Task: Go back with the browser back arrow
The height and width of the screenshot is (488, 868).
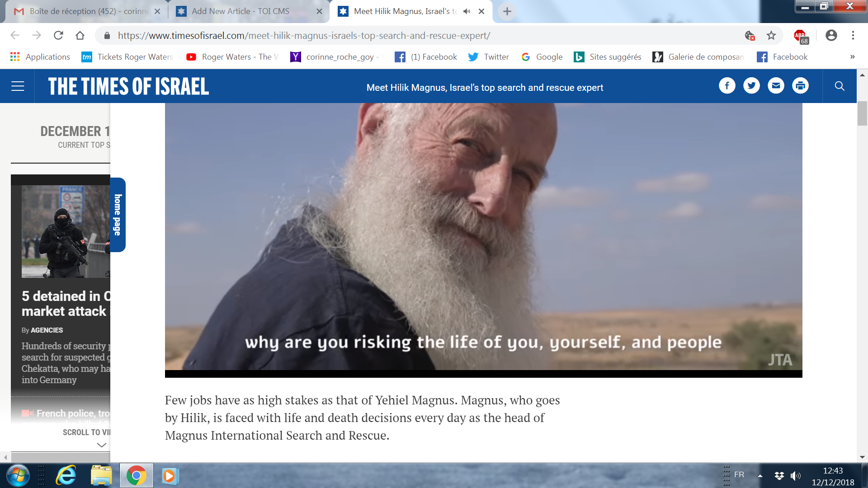Action: pyautogui.click(x=15, y=35)
